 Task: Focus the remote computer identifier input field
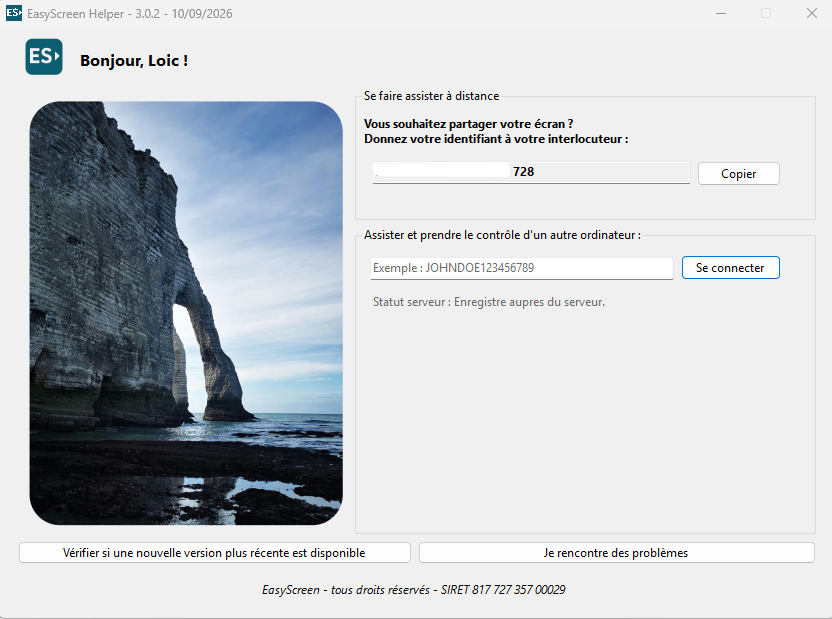pos(522,268)
